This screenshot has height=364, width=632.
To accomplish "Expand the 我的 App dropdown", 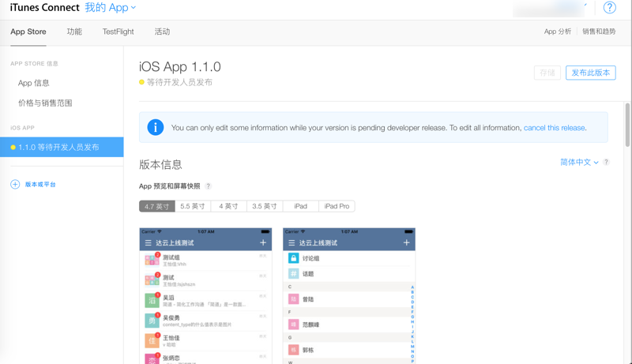I will click(x=110, y=8).
